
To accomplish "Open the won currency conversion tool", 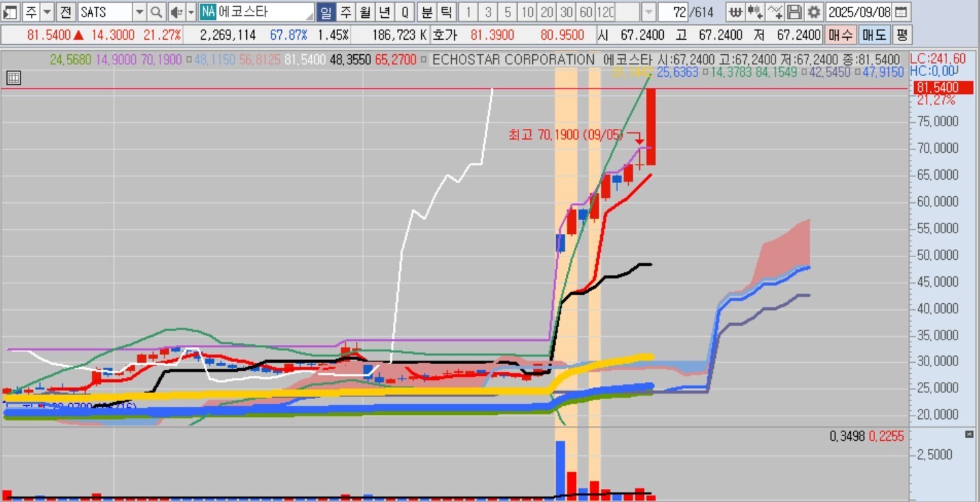I will pyautogui.click(x=735, y=12).
